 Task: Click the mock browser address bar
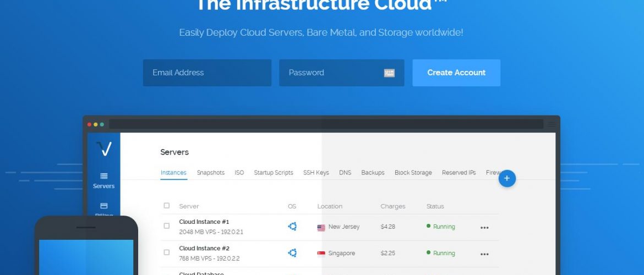[326, 124]
